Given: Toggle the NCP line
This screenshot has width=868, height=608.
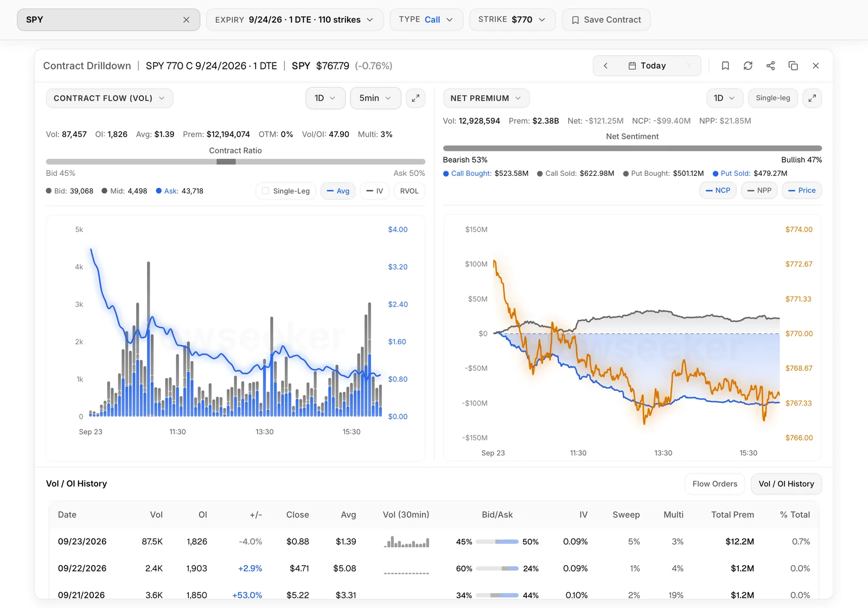Looking at the screenshot, I should (x=718, y=191).
